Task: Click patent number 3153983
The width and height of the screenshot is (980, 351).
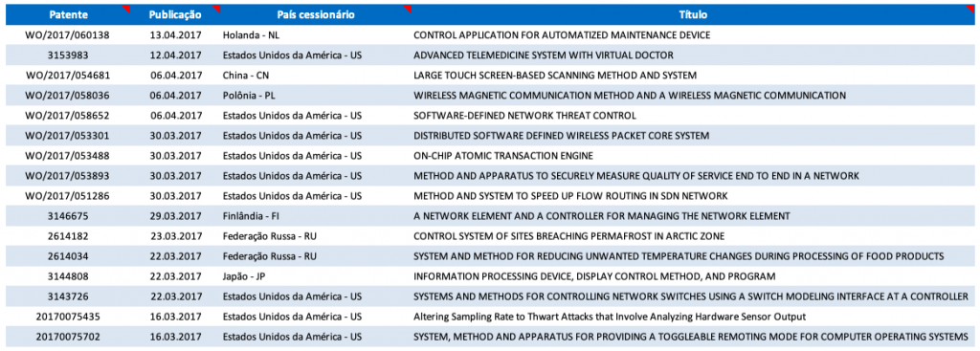Action: (68, 55)
